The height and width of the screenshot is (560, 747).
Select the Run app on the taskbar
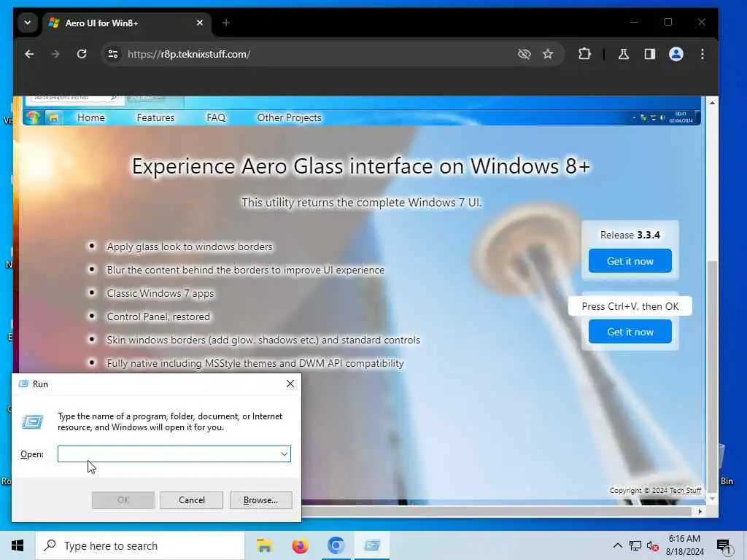point(372,545)
